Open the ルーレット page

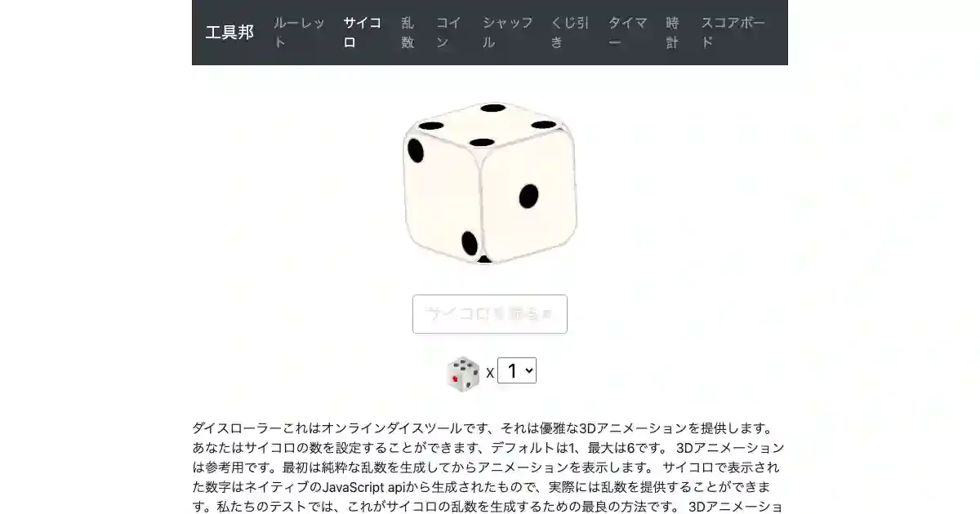pyautogui.click(x=299, y=33)
